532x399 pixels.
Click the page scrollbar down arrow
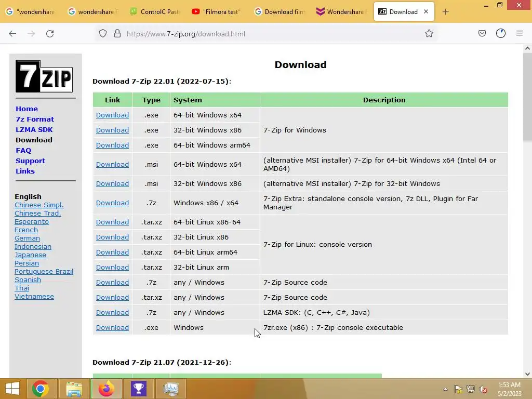[527, 374]
